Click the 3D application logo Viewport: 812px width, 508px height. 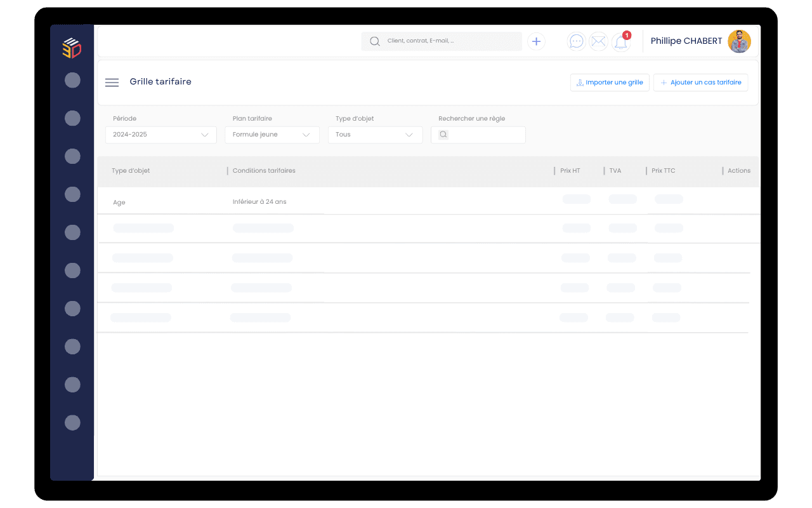pyautogui.click(x=72, y=48)
